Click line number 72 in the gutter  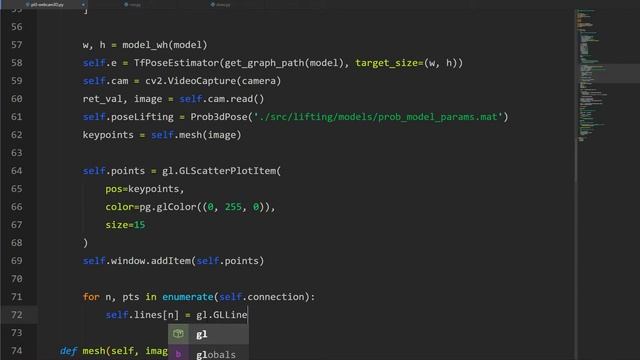(x=17, y=315)
